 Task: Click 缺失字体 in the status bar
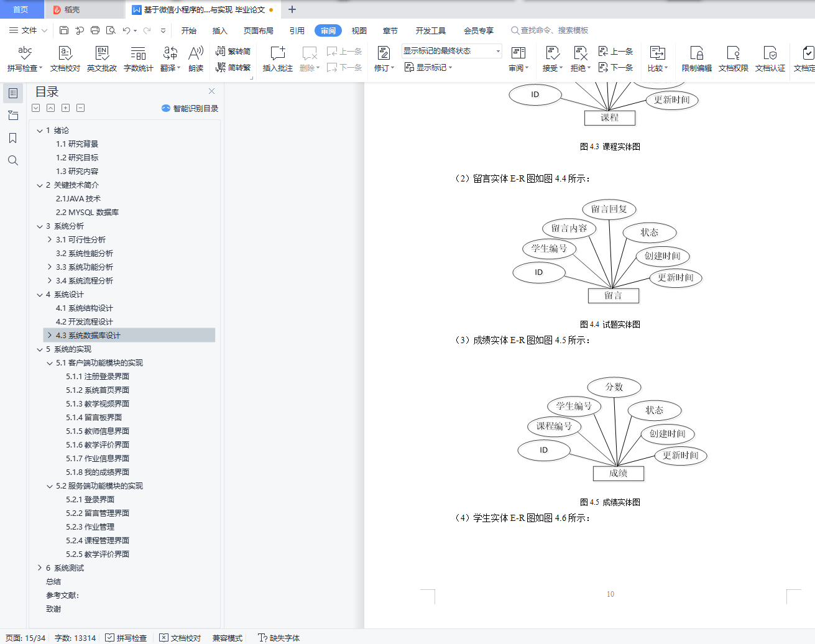[279, 638]
